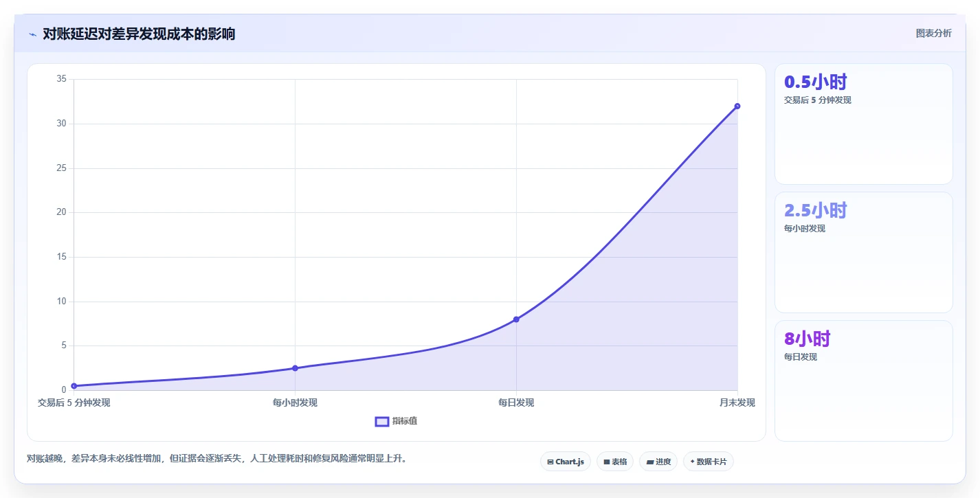
Task: Click 每日发现 caption in data card
Action: point(801,357)
